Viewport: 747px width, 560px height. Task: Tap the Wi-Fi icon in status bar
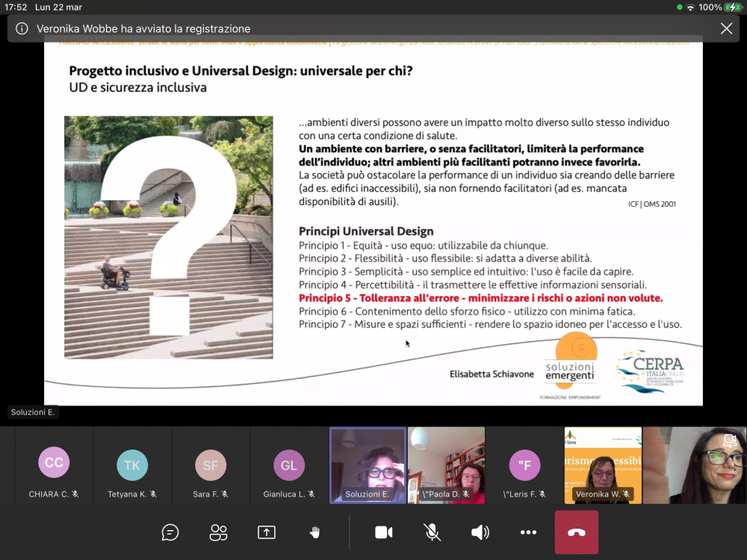[690, 7]
